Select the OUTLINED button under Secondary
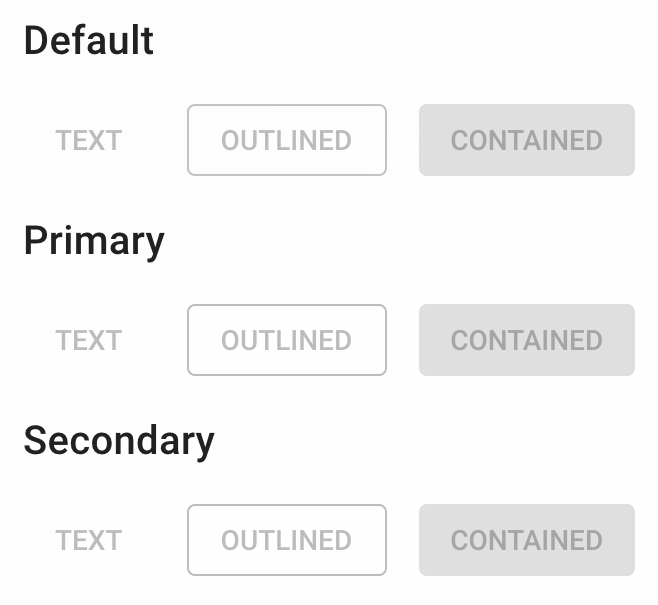The height and width of the screenshot is (605, 658). 286,540
